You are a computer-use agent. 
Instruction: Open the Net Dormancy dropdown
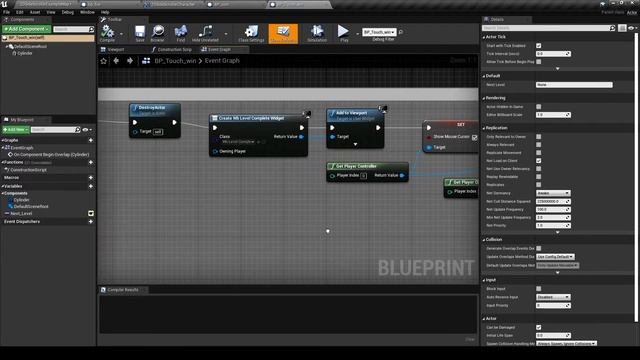(x=553, y=193)
